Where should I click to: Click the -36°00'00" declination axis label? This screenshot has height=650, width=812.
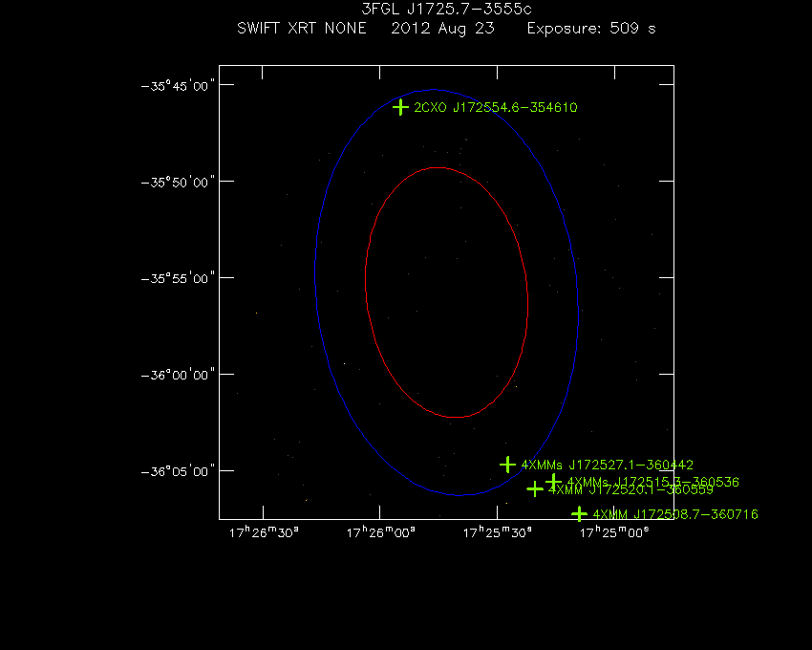coord(178,375)
